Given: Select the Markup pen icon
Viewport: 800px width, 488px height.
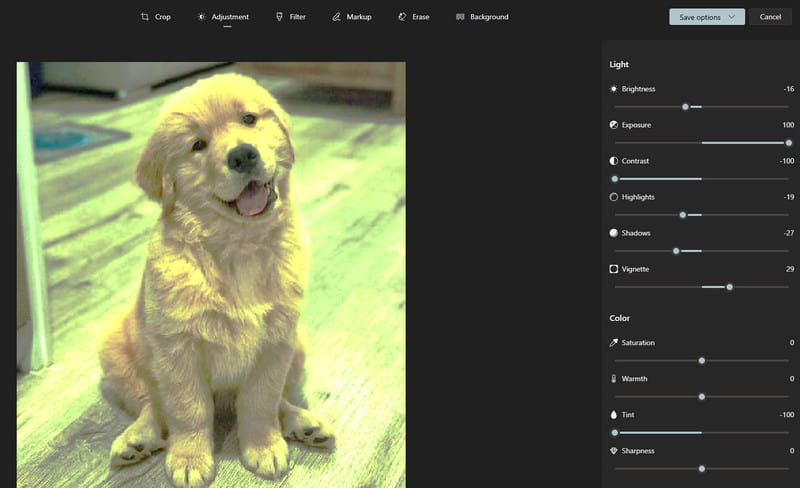Looking at the screenshot, I should tap(337, 17).
